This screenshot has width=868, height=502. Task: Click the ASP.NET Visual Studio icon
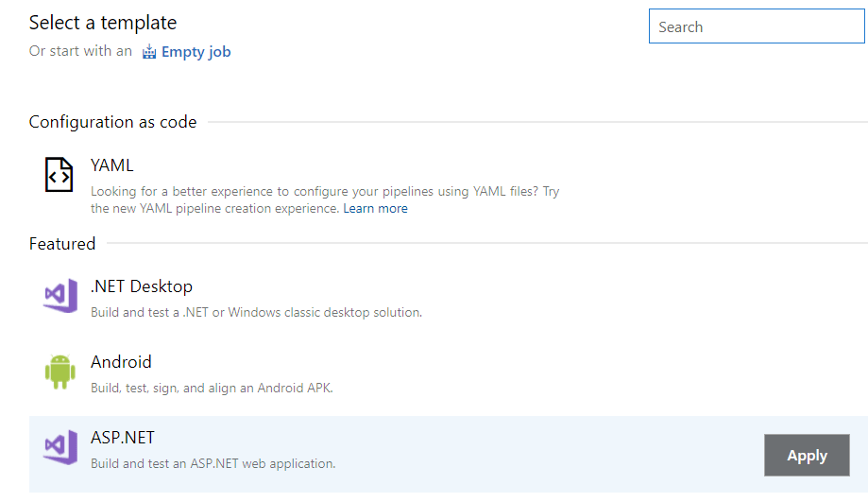coord(60,447)
